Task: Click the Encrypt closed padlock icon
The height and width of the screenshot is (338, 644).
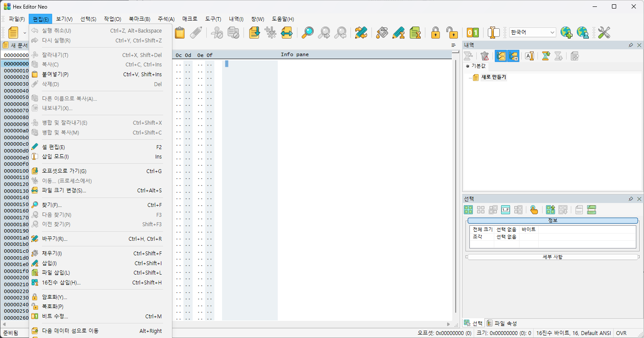Action: 436,33
